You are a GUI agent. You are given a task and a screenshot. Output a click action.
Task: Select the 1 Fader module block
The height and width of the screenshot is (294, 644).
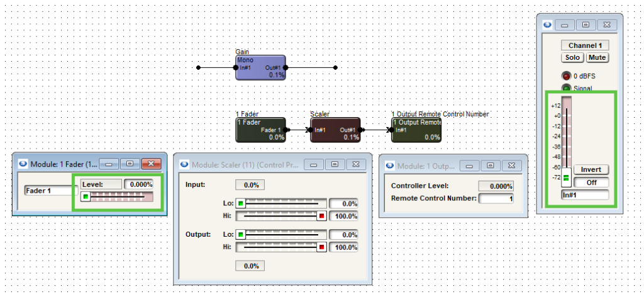tap(260, 130)
